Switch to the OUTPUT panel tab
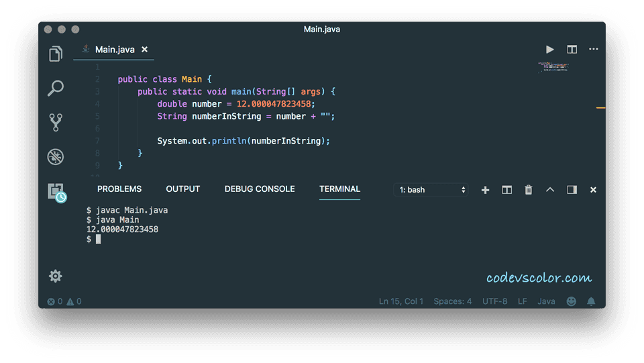The width and height of the screenshot is (644, 363). [x=182, y=189]
